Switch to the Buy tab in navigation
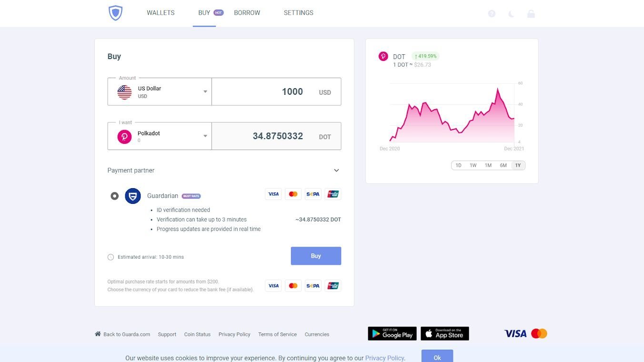Viewport: 644px width, 362px height. 204,13
